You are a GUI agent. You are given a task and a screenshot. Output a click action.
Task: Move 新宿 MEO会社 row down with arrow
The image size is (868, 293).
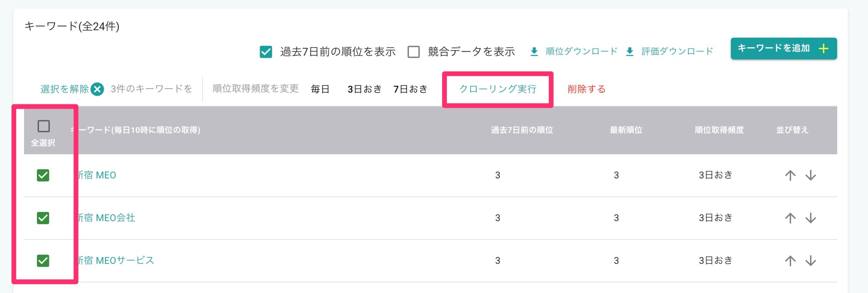pyautogui.click(x=811, y=218)
